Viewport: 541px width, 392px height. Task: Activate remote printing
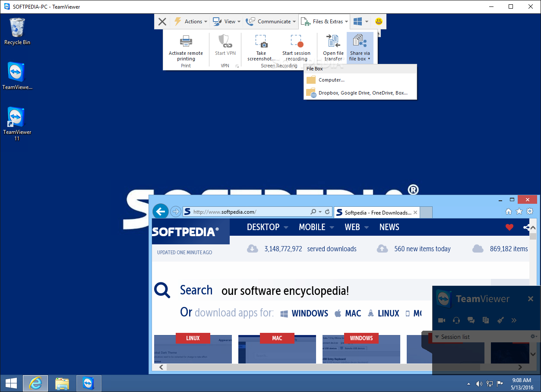[x=186, y=48]
